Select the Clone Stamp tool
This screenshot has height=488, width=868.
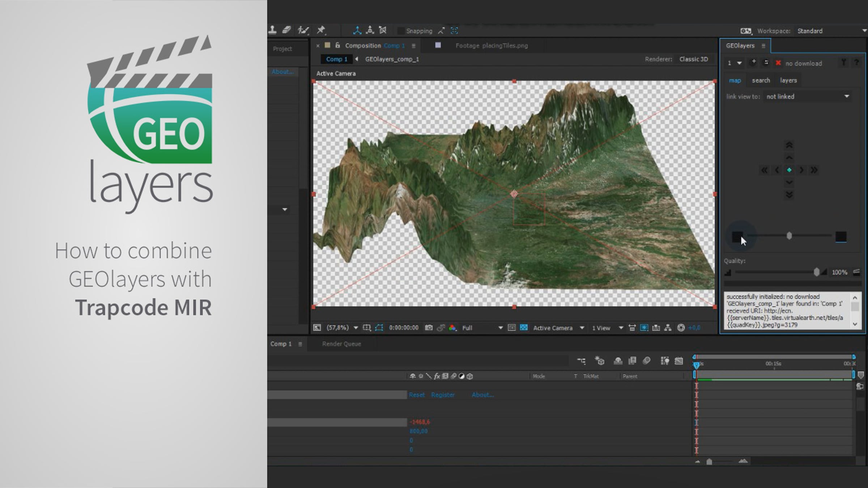(x=272, y=30)
